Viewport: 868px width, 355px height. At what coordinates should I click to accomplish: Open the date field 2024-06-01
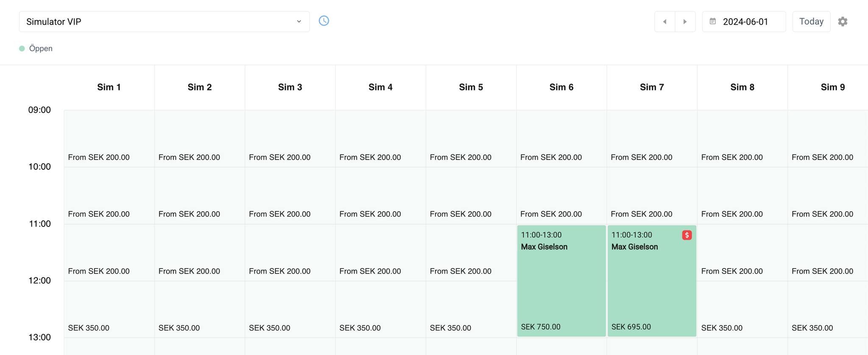point(744,22)
